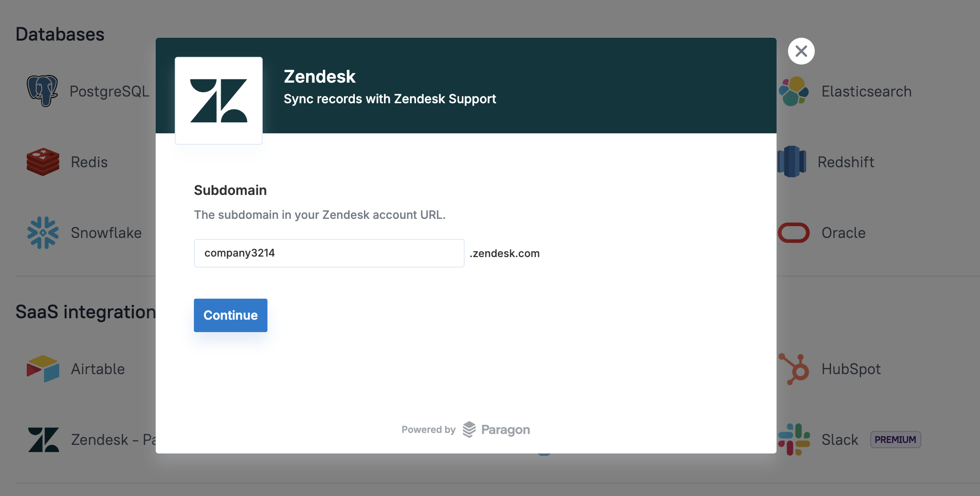This screenshot has height=496, width=980.
Task: Click the PostgreSQL elephant icon
Action: [x=42, y=91]
